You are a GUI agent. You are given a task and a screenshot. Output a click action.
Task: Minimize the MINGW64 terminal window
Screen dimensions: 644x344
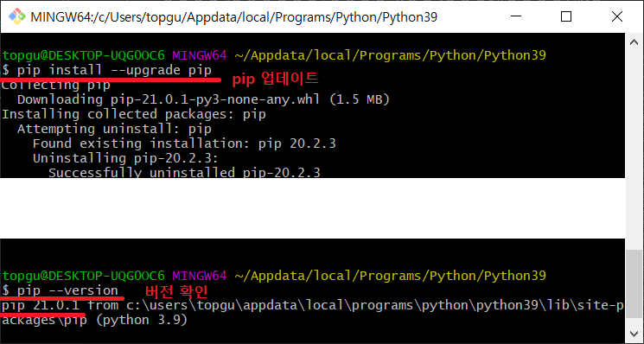pyautogui.click(x=516, y=16)
